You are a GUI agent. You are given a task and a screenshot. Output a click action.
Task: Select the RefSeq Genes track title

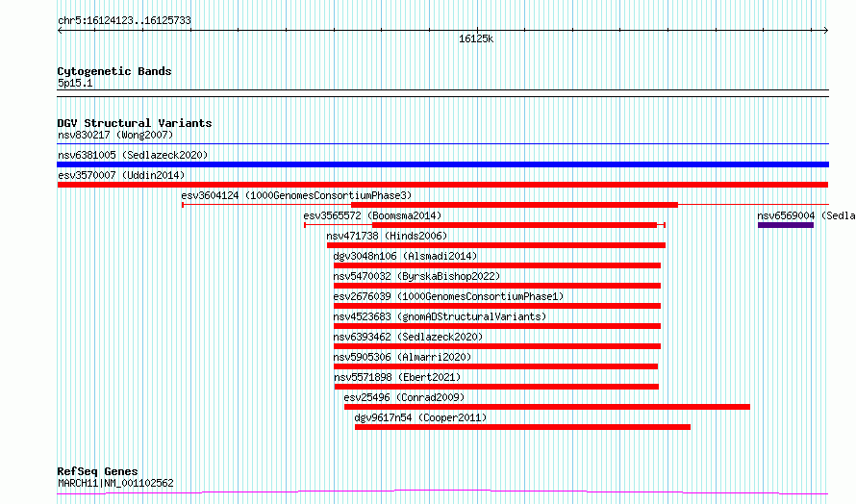97,471
